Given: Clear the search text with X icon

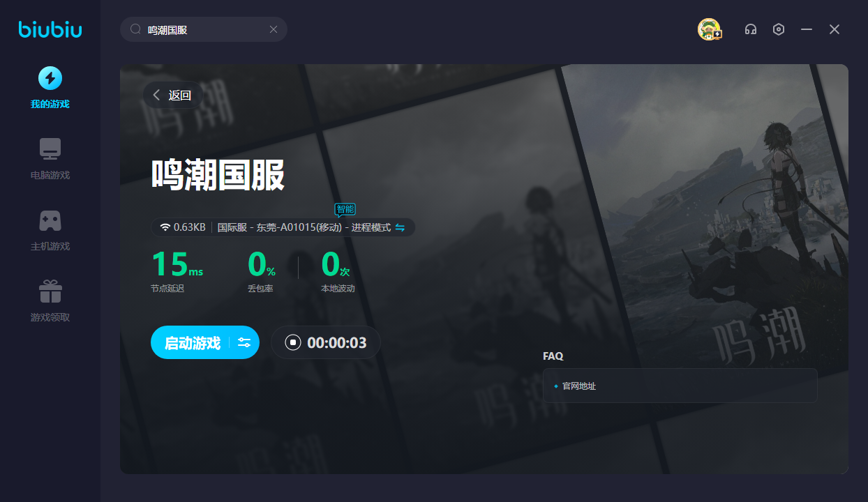Looking at the screenshot, I should (274, 29).
